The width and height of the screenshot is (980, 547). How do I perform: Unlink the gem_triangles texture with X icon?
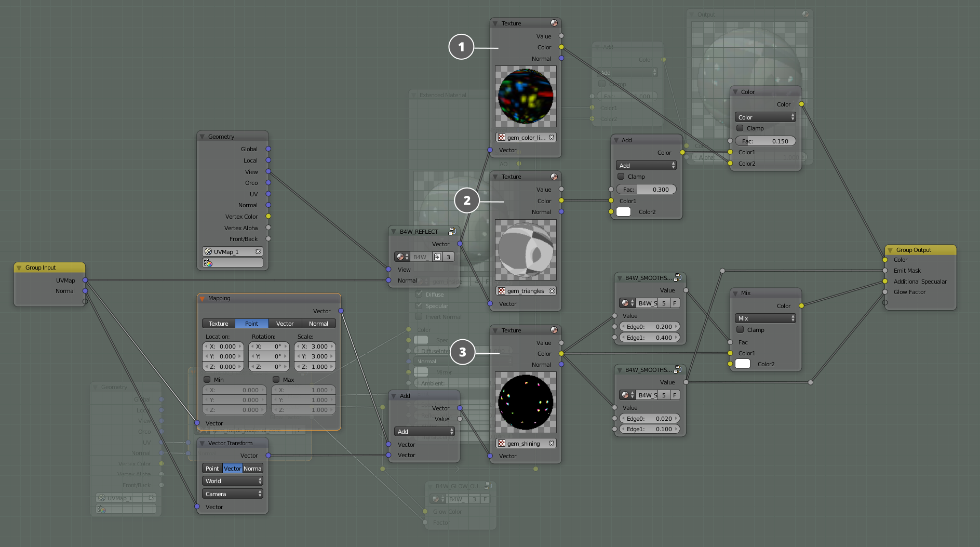click(552, 291)
